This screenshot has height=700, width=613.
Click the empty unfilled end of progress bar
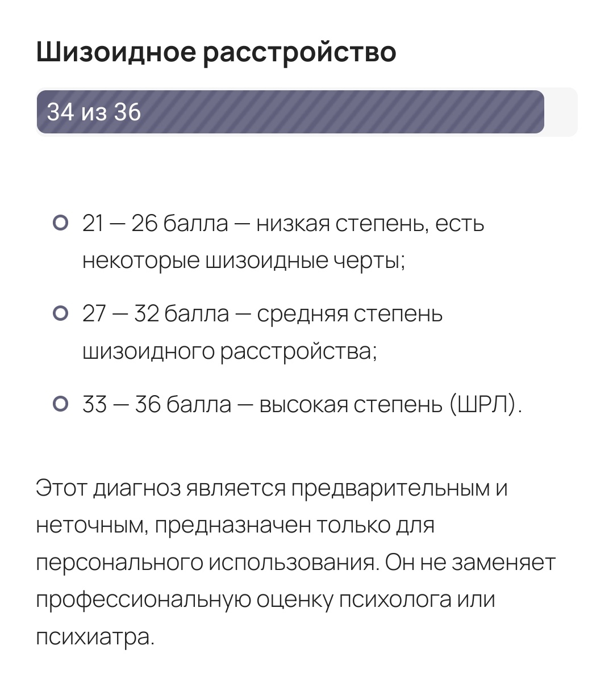coord(561,112)
